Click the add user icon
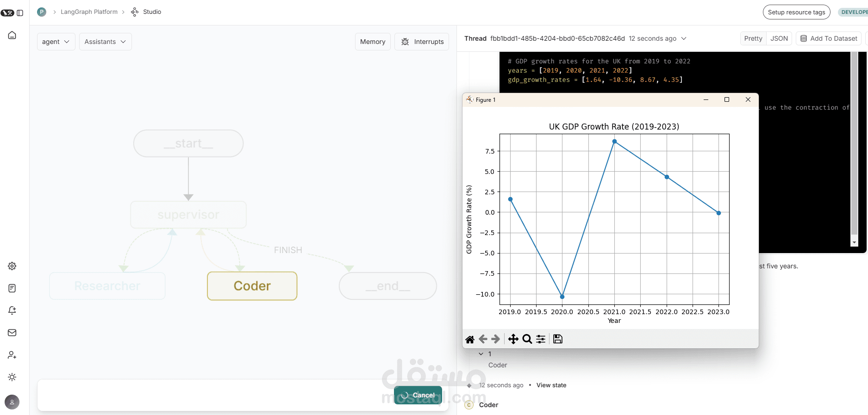The width and height of the screenshot is (868, 415). click(12, 355)
